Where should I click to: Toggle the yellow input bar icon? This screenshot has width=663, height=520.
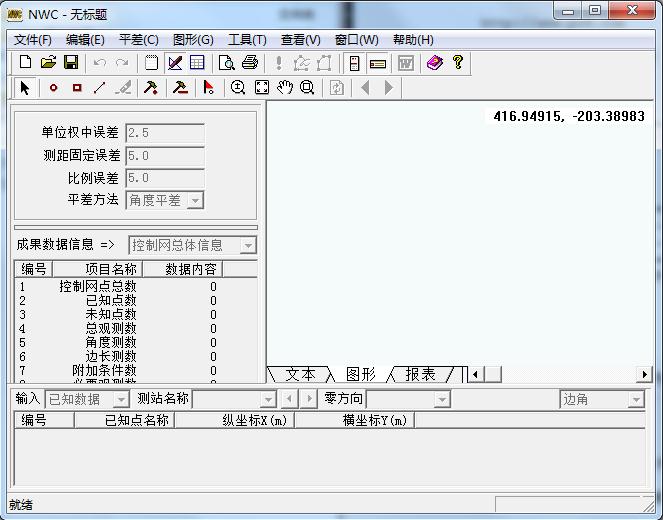[x=378, y=63]
